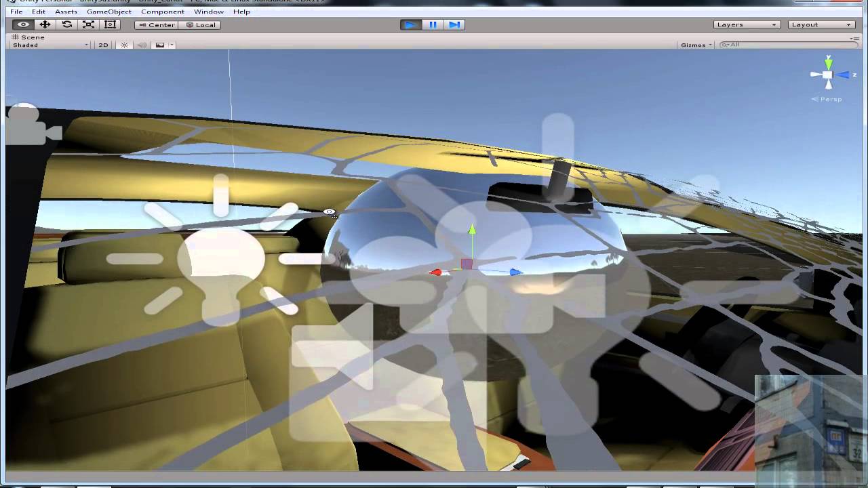868x488 pixels.
Task: Open the Layout dropdown
Action: point(821,24)
